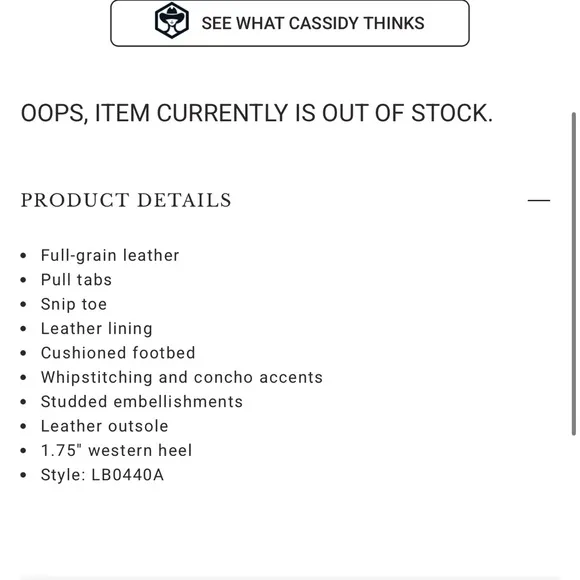
Task: Click bullet beside Style LB0440A
Action: [x=23, y=475]
